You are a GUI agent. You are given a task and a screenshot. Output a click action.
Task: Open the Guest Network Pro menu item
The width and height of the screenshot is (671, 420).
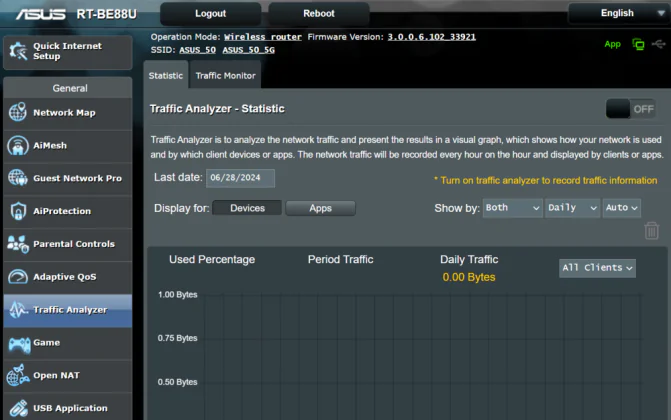tap(68, 178)
